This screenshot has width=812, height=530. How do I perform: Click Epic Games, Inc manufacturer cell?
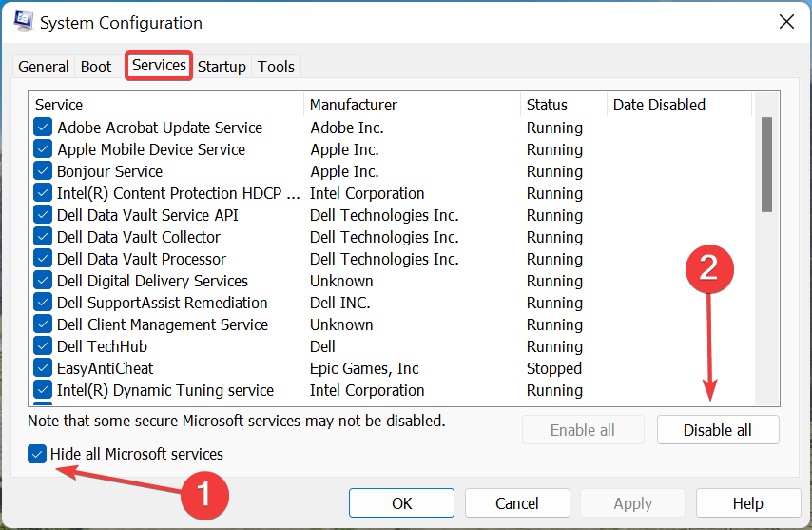pyautogui.click(x=364, y=368)
